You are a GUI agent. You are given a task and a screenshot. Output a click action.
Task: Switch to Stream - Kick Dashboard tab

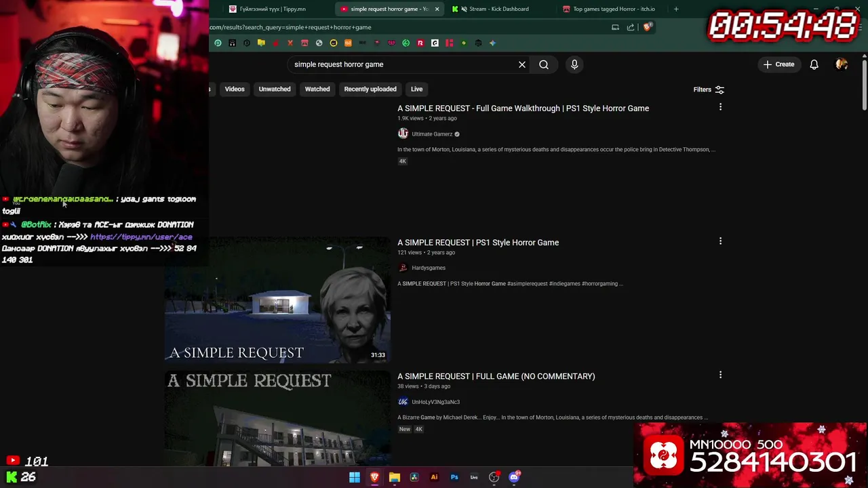(x=498, y=9)
